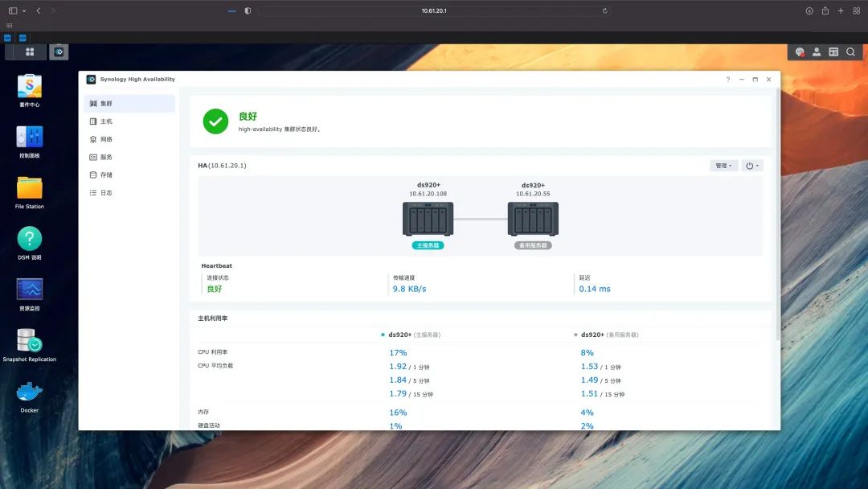This screenshot has height=489, width=868.
Task: Close the High Availability window
Action: pos(769,79)
